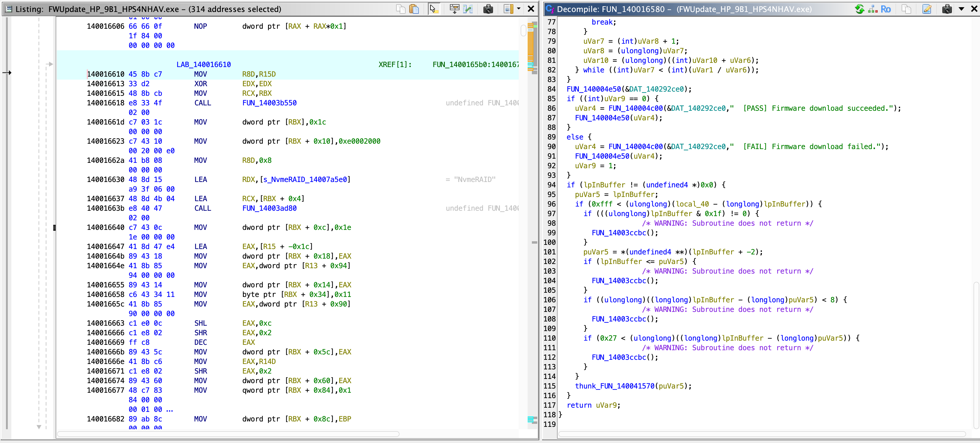980x443 pixels.
Task: Click the Listing horizontal scrollbar
Action: [x=228, y=434]
